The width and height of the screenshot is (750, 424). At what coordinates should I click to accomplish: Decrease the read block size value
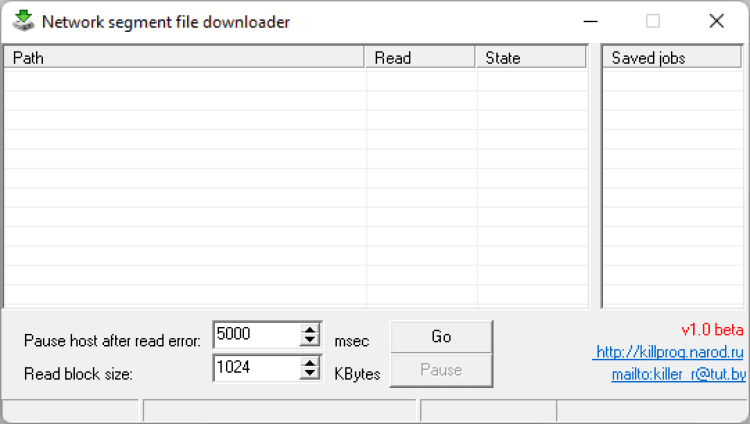coord(310,374)
